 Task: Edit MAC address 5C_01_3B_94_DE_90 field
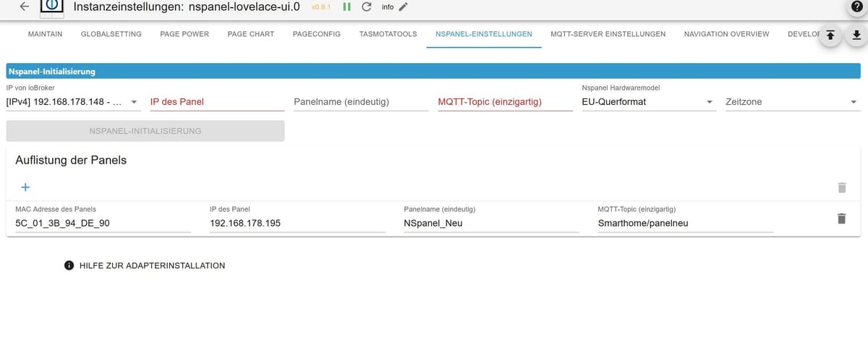103,223
